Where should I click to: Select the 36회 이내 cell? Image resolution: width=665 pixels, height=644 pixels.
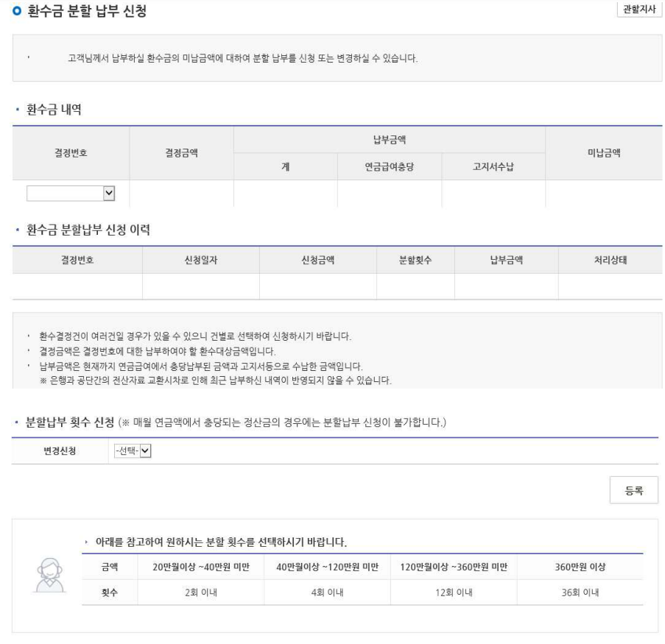pyautogui.click(x=580, y=592)
